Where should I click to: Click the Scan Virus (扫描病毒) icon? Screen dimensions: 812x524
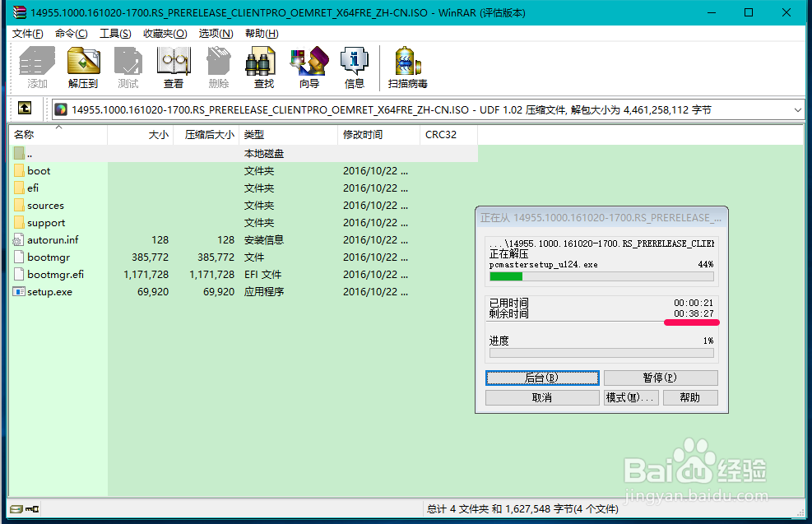407,67
